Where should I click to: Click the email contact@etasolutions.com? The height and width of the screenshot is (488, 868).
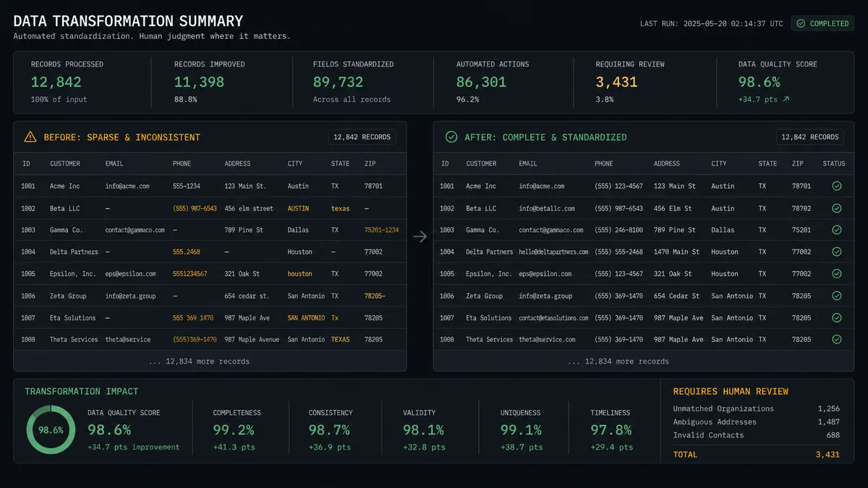click(x=554, y=317)
